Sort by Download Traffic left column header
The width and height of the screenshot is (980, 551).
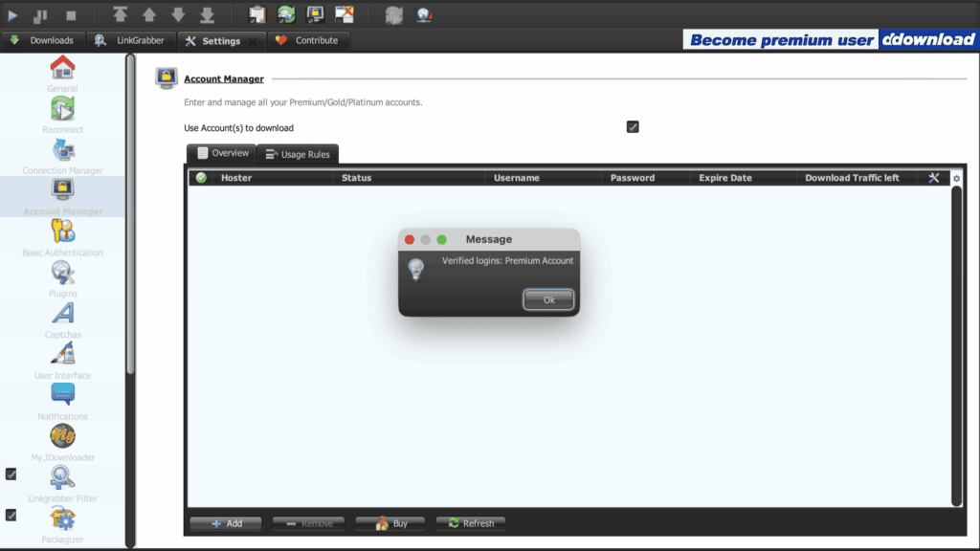pyautogui.click(x=857, y=177)
